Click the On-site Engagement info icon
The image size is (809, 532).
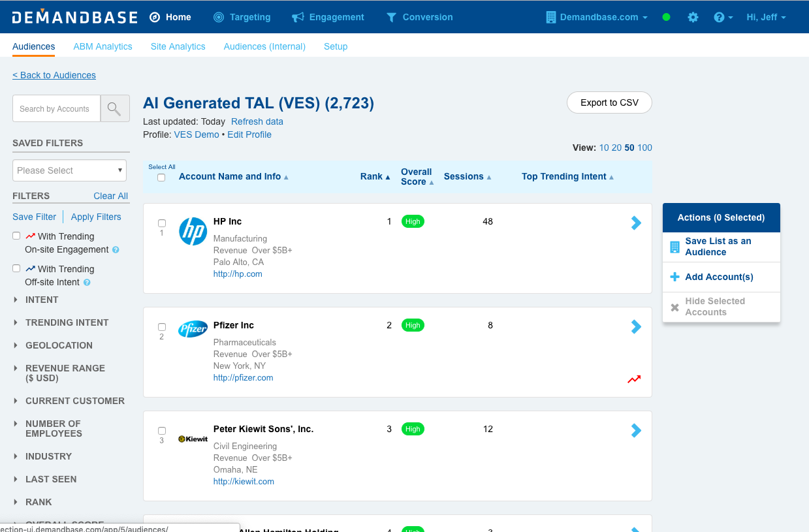(x=116, y=250)
